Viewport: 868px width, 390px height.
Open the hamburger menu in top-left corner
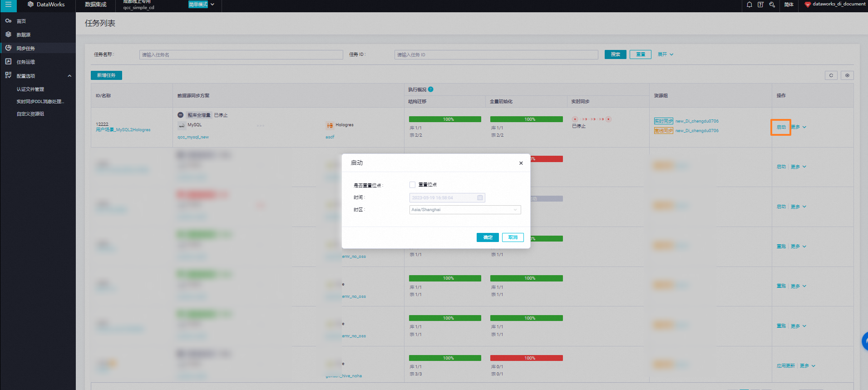click(8, 5)
